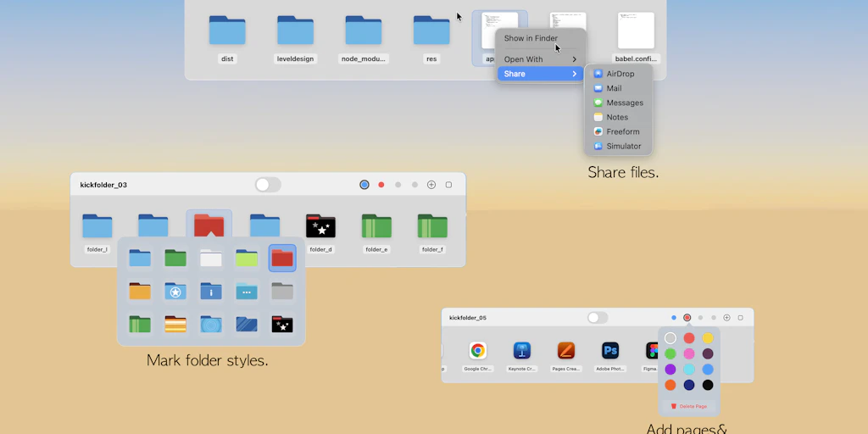Choose the lime green folder style
This screenshot has height=434, width=868.
click(247, 258)
